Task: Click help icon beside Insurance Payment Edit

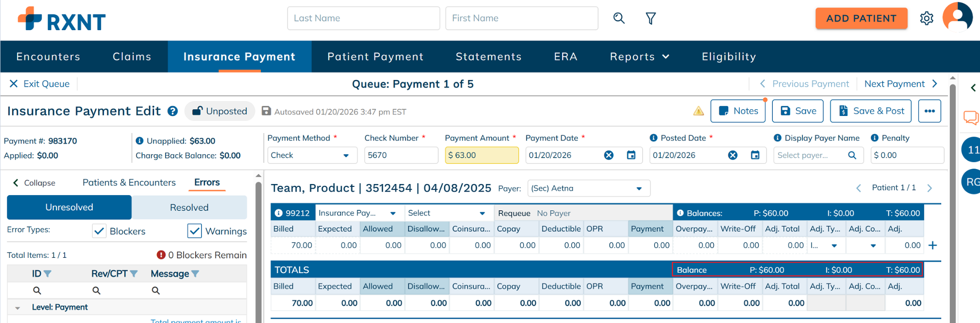Action: point(173,111)
